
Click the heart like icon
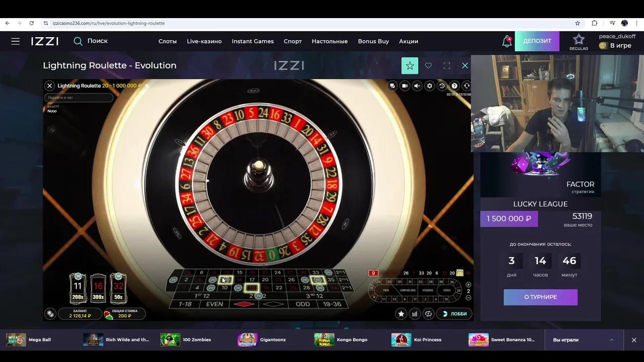[428, 66]
